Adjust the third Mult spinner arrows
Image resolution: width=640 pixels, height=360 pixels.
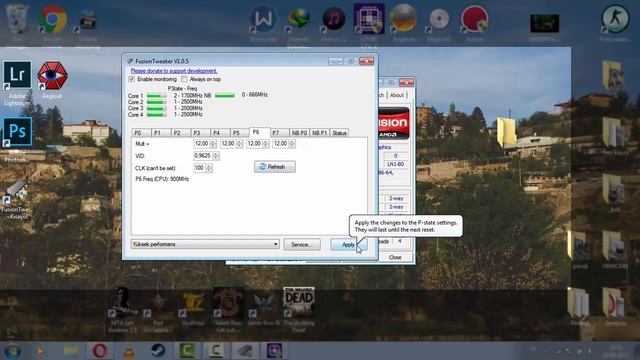coord(266,144)
